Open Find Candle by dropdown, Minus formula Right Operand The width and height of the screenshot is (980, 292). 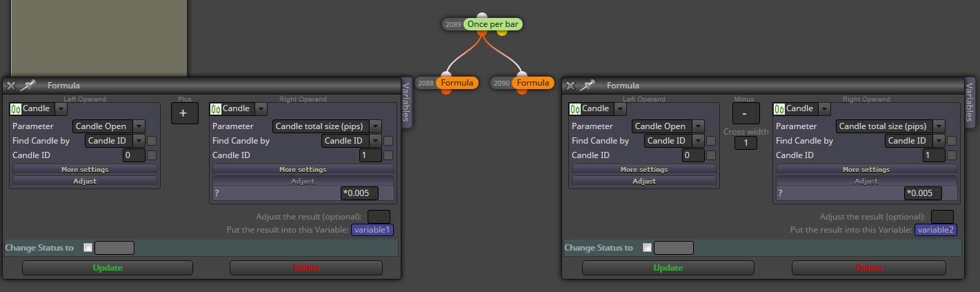pos(915,141)
